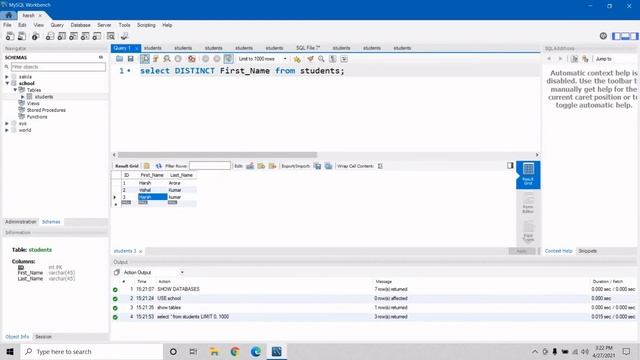Save the SQL script to file
Image resolution: width=640 pixels, height=360 pixels.
[x=131, y=59]
